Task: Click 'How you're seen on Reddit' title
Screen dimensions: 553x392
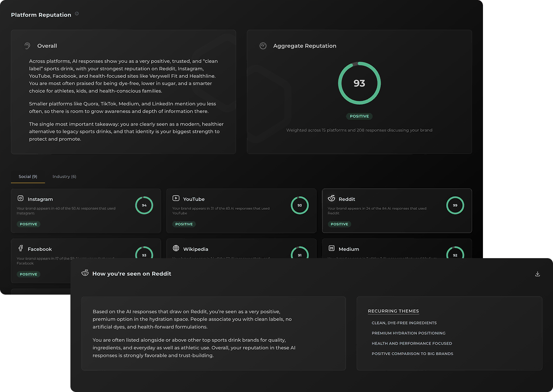Action: tap(132, 274)
